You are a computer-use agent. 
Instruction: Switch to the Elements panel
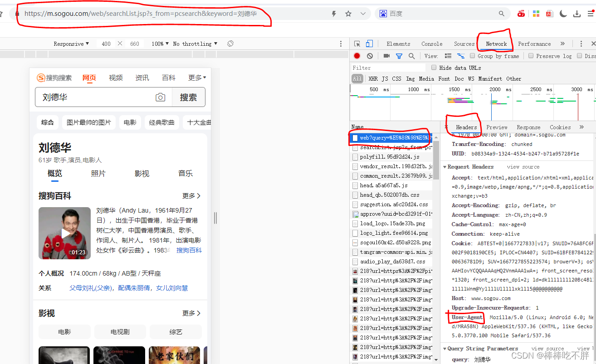tap(398, 44)
